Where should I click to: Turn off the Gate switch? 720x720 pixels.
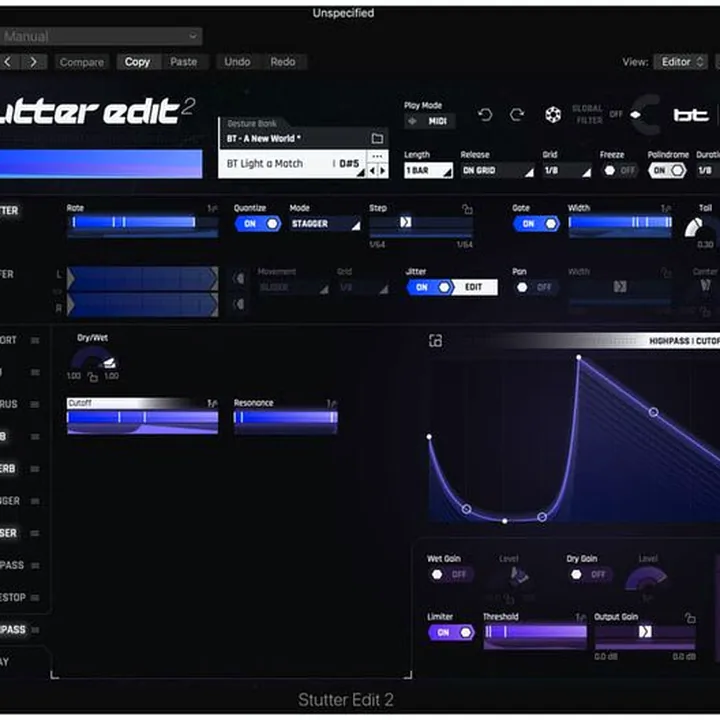[x=536, y=224]
